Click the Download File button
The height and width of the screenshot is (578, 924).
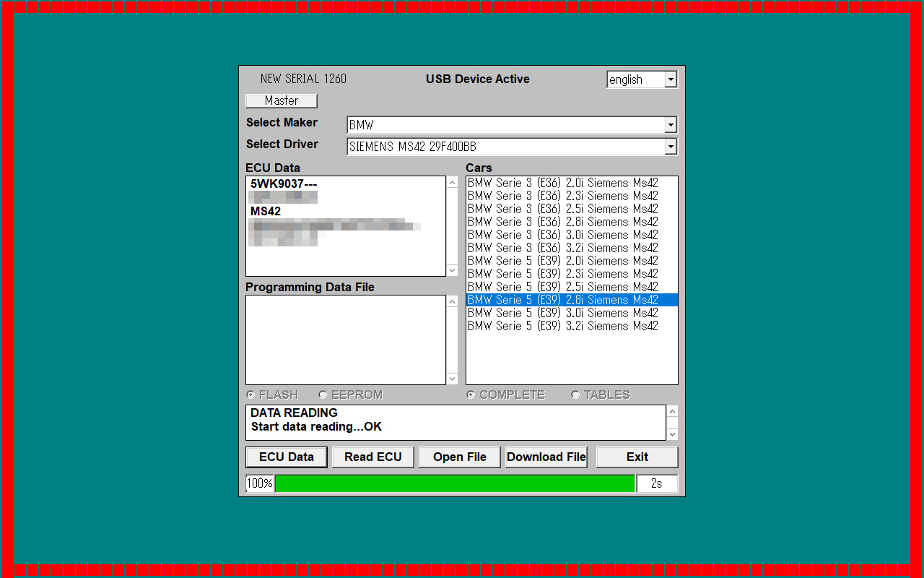(546, 457)
